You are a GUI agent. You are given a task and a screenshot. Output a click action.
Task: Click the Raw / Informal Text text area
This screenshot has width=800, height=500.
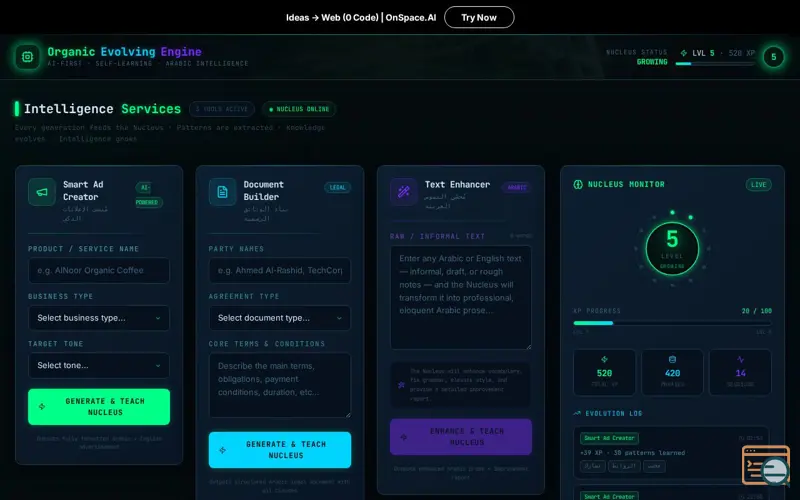(461, 297)
